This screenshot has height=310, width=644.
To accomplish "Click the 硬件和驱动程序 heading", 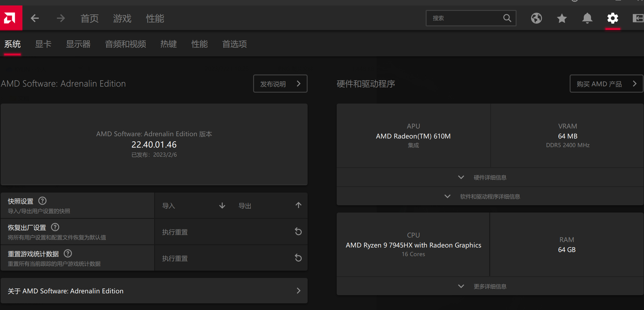I will tap(366, 84).
